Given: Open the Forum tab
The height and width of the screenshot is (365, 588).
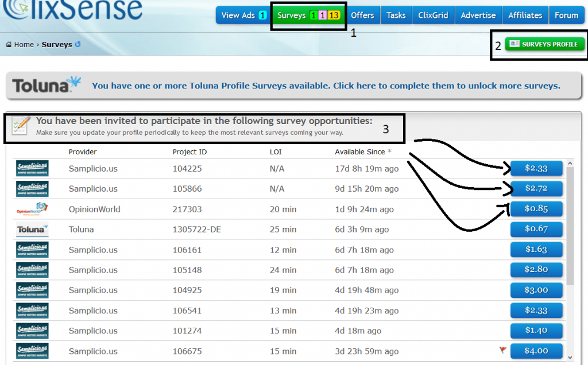Looking at the screenshot, I should tap(566, 15).
